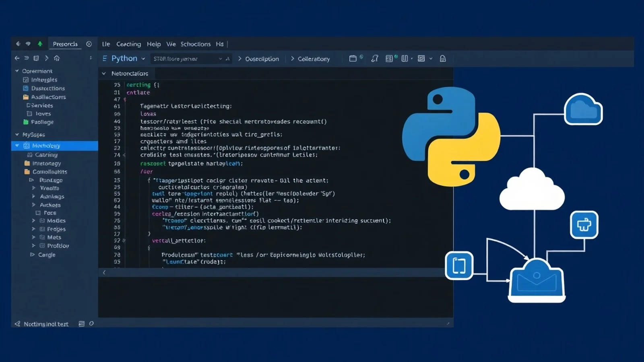This screenshot has height=362, width=644.
Task: Click the code line reading cntlate
Action: click(138, 93)
